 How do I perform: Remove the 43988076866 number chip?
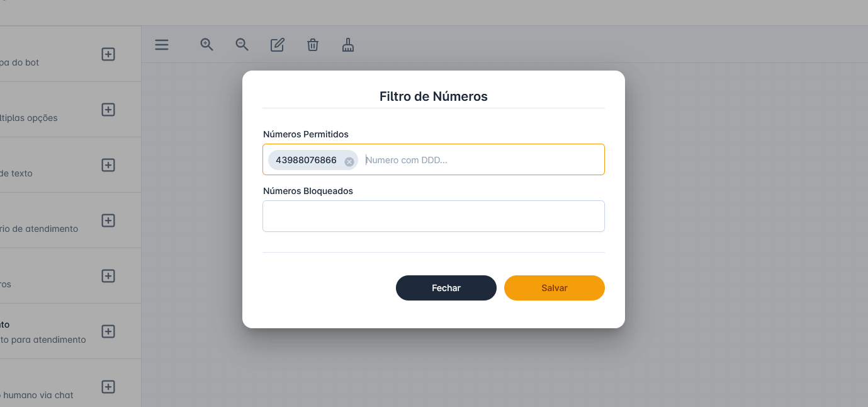tap(349, 161)
